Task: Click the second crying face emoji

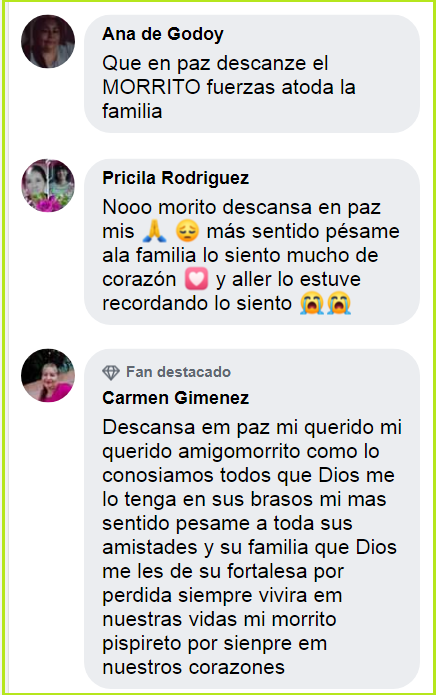Action: (339, 304)
